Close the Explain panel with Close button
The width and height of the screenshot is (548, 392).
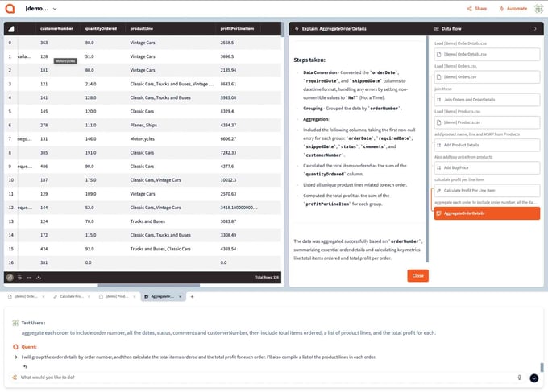(417, 275)
